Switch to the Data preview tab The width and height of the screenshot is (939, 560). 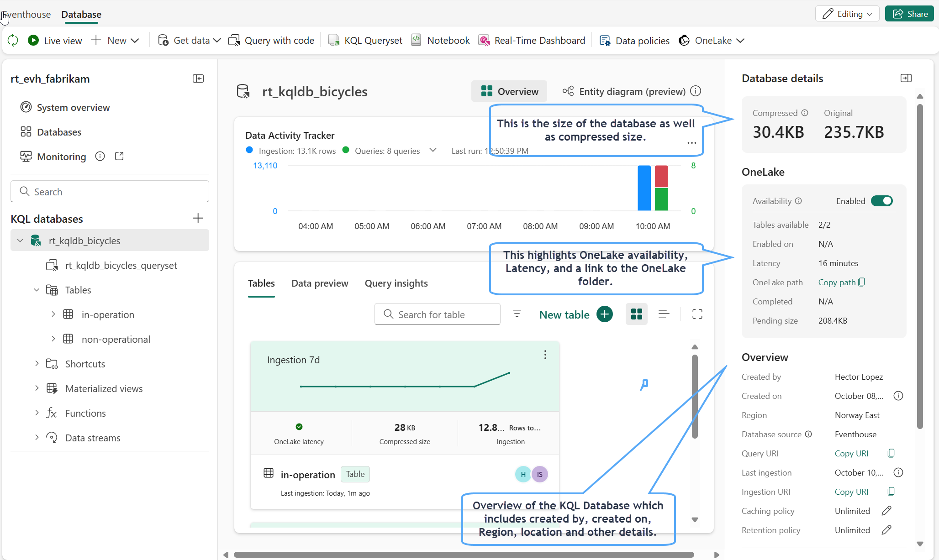click(x=320, y=283)
